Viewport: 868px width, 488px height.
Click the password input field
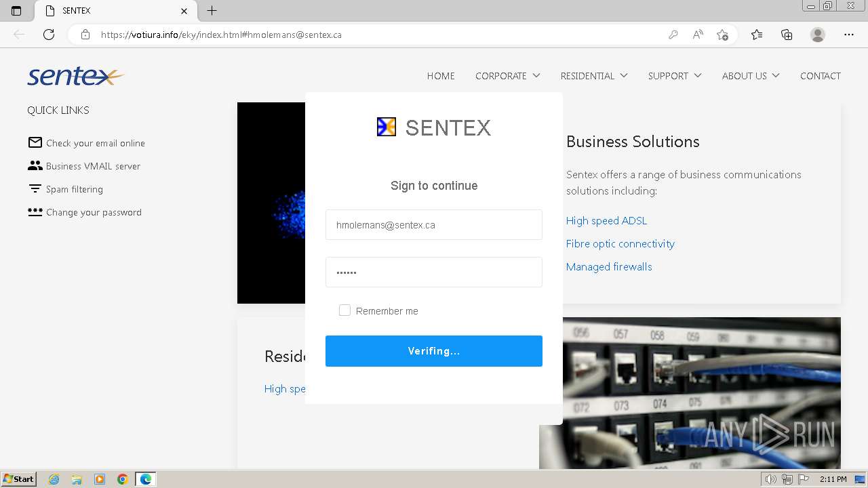434,272
